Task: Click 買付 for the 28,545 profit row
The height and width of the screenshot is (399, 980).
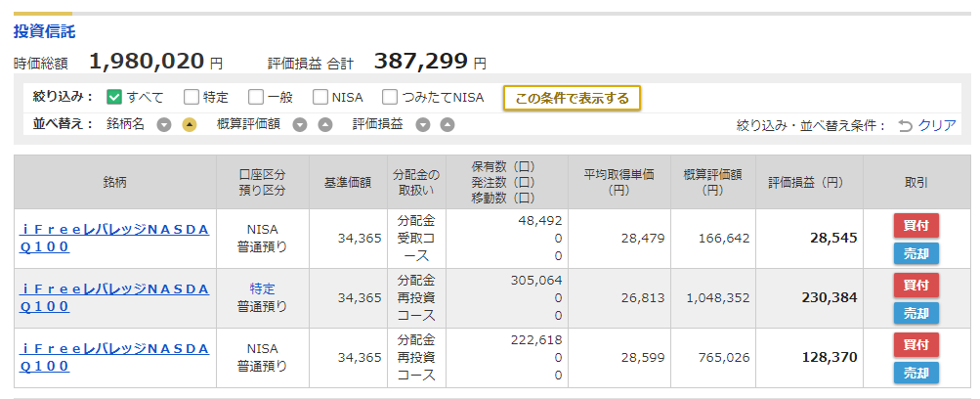Action: point(916,225)
